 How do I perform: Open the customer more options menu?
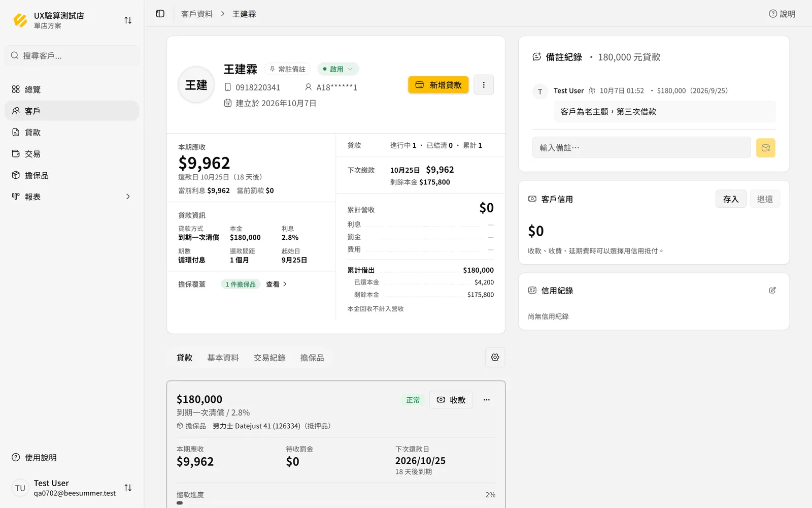coord(484,85)
